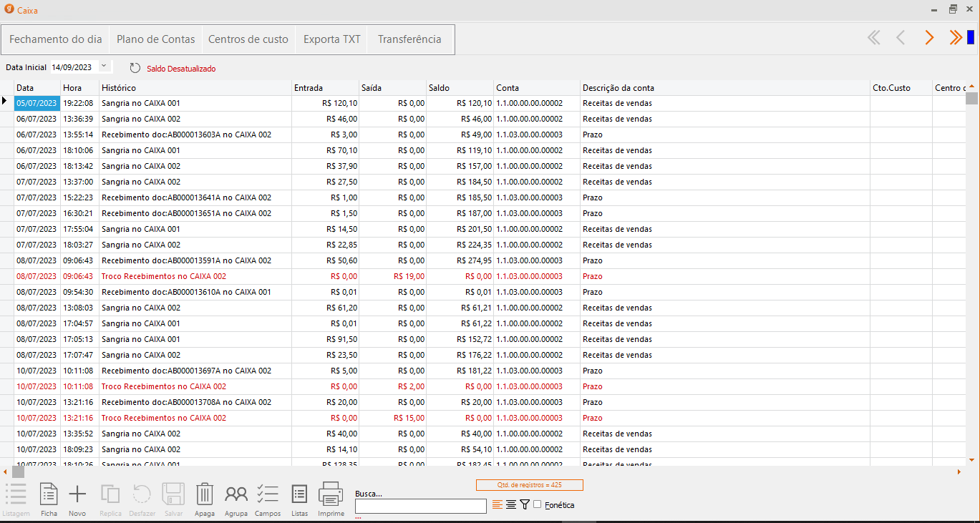
Task: Click the horizontal scrollbar right arrow
Action: click(959, 472)
